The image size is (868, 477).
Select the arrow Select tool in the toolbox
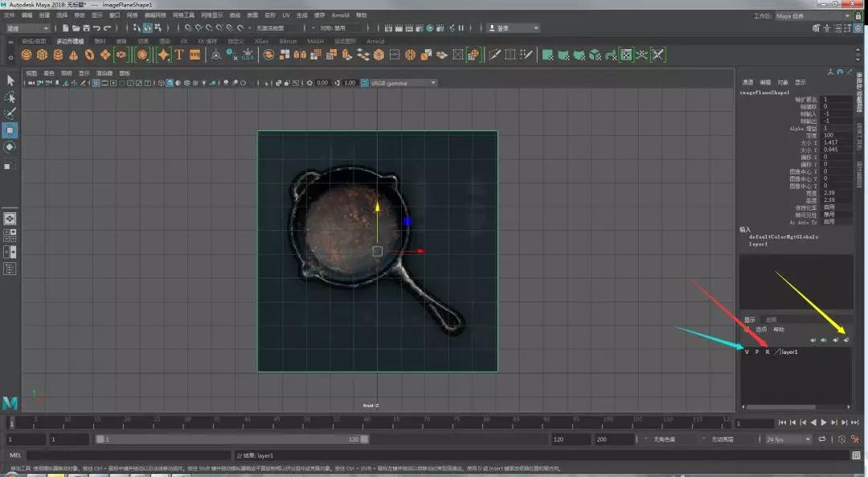point(10,80)
